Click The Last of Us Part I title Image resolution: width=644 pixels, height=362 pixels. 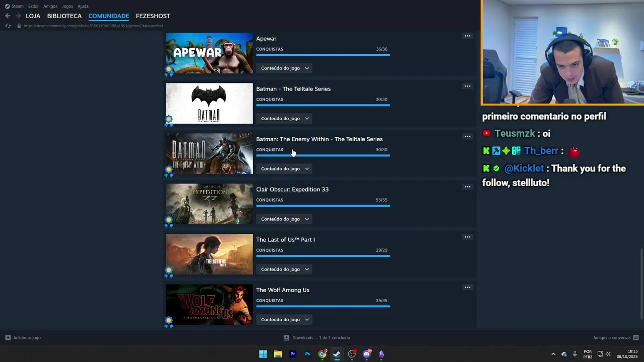(285, 240)
